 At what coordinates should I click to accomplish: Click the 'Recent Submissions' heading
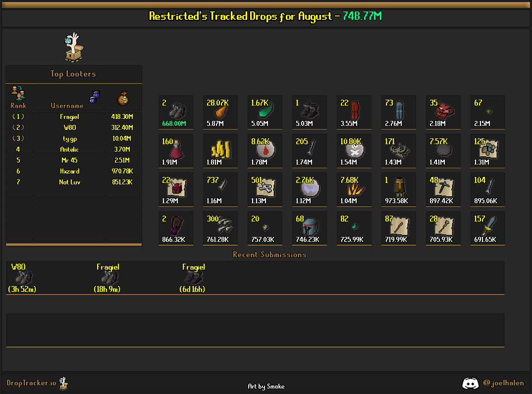point(269,255)
